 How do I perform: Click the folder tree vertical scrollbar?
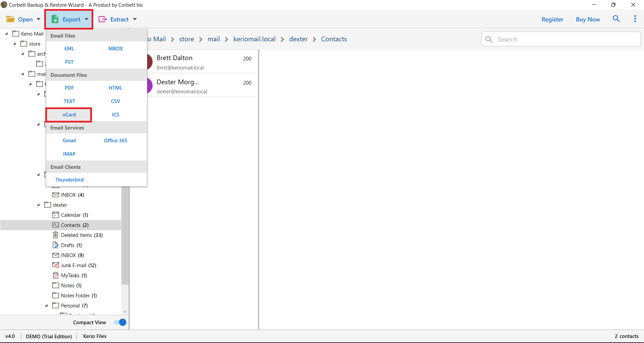[x=125, y=235]
